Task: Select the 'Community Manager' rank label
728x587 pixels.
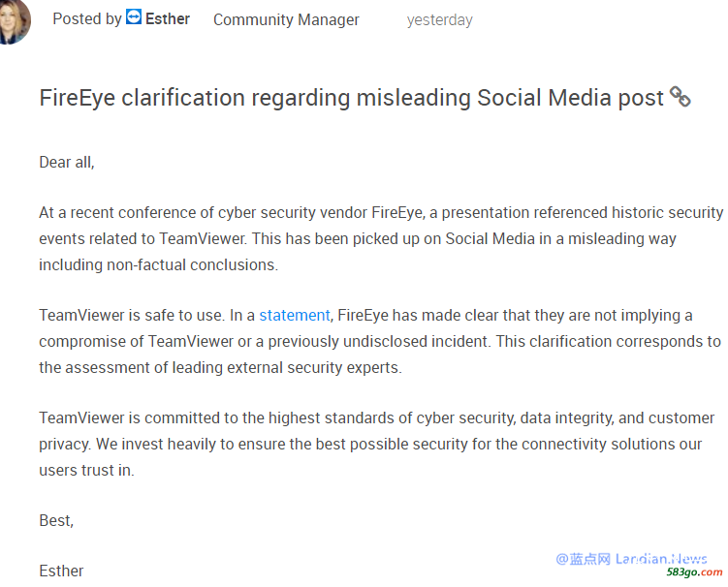Action: click(286, 20)
